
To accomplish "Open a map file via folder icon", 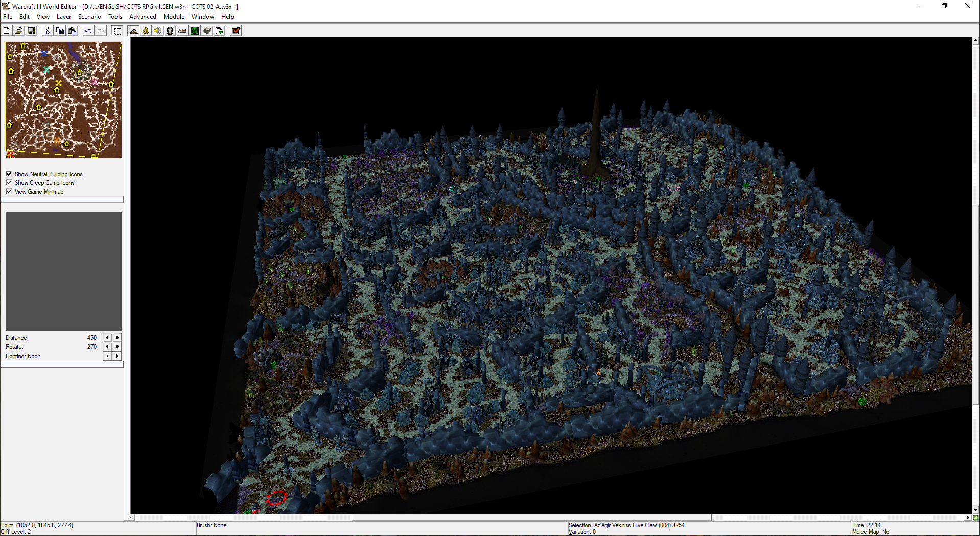I will click(x=19, y=31).
